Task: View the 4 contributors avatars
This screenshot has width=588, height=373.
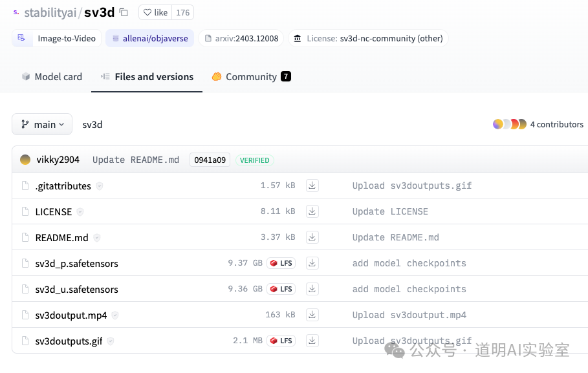Action: point(510,124)
